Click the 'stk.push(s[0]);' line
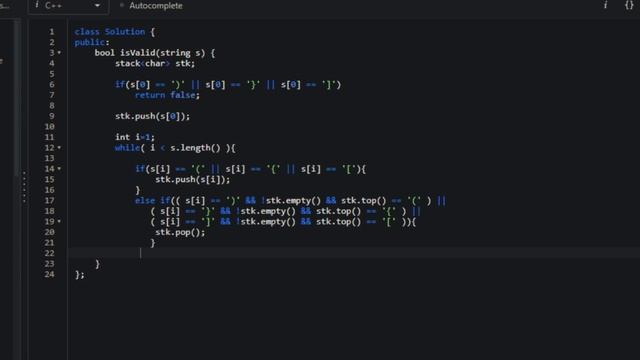 152,116
